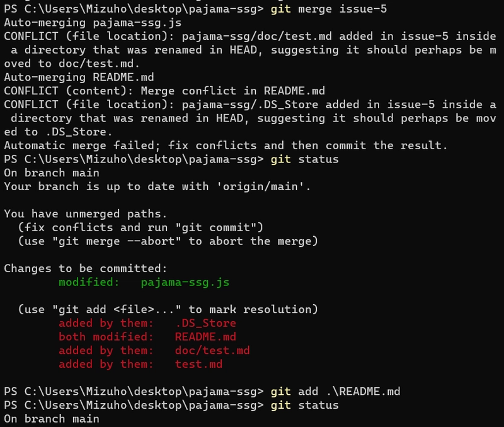
Task: Click the "git add <file>..." resolution hint
Action: (113, 309)
